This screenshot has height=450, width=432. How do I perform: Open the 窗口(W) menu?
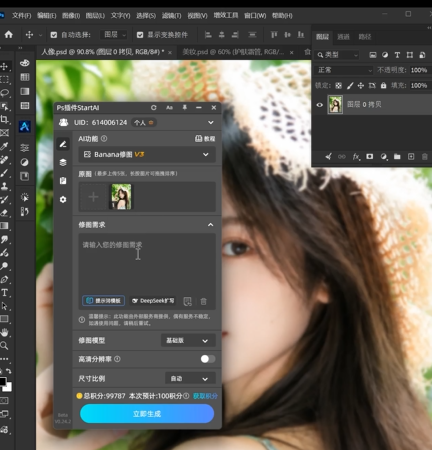pos(255,15)
